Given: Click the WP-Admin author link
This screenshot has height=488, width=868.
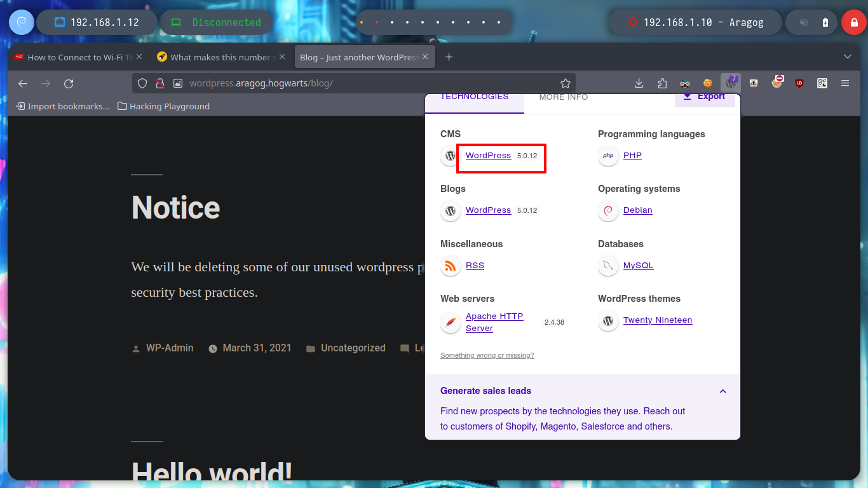Looking at the screenshot, I should pyautogui.click(x=170, y=348).
